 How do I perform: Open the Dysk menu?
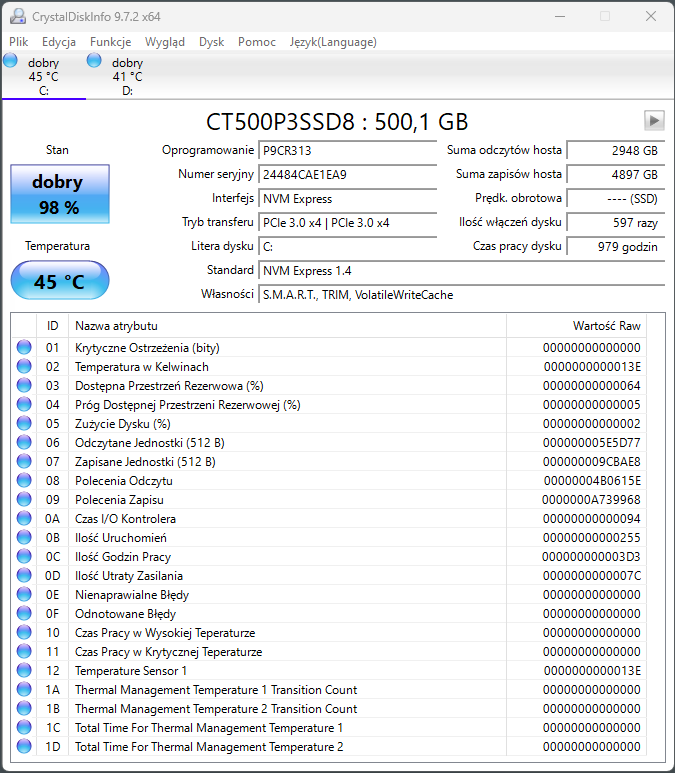click(x=211, y=42)
